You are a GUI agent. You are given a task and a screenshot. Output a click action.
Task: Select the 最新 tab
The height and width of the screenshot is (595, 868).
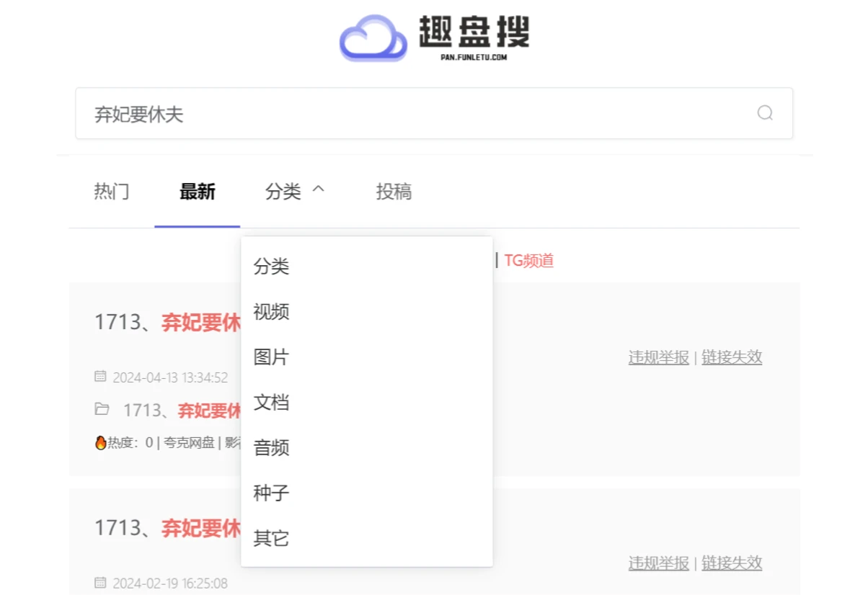(198, 192)
